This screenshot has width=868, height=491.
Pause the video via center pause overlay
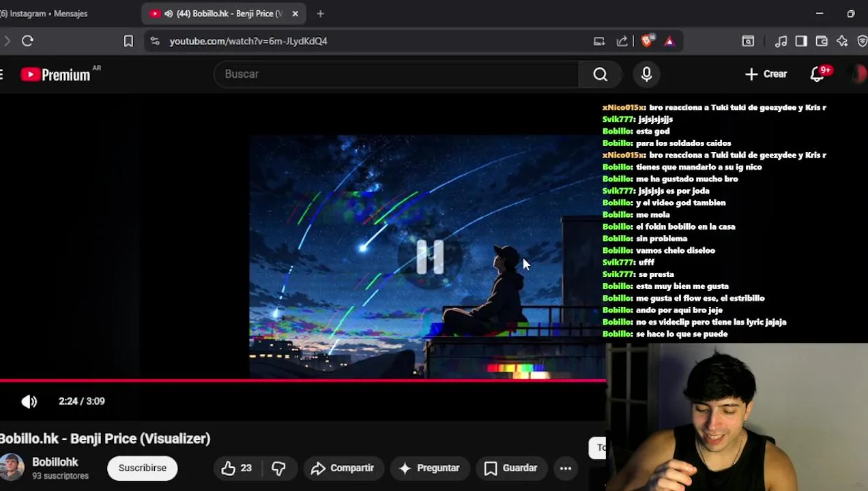click(430, 257)
